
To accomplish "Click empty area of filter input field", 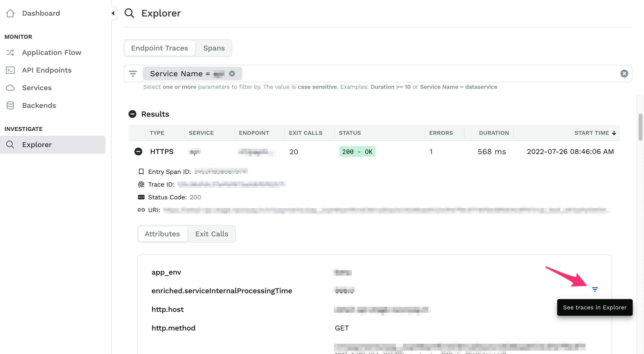I will [425, 74].
